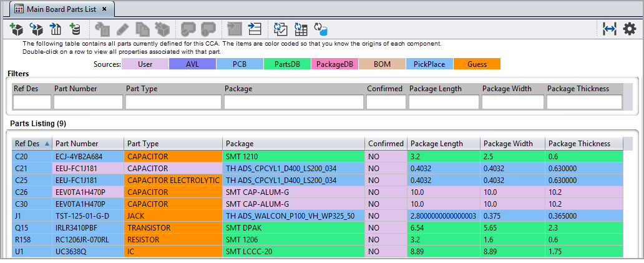Select the CAPACITOR ELECTROLYTIC part type cell

coord(173,180)
